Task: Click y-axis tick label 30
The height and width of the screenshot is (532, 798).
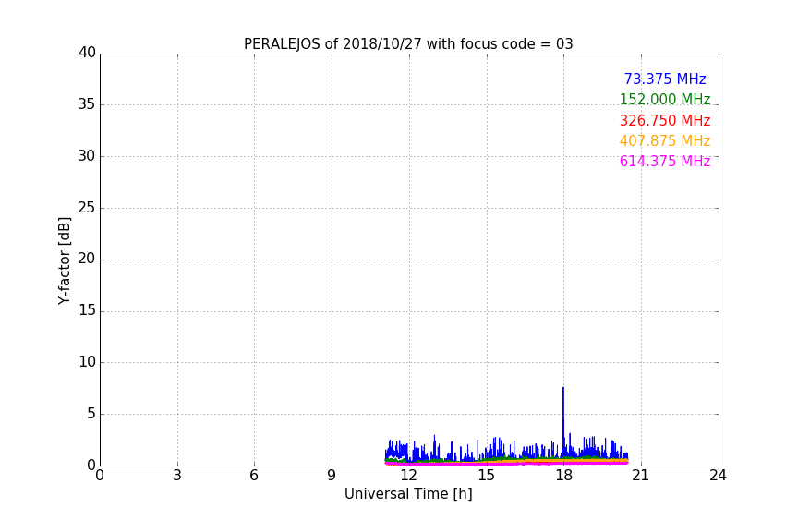Action: point(87,156)
